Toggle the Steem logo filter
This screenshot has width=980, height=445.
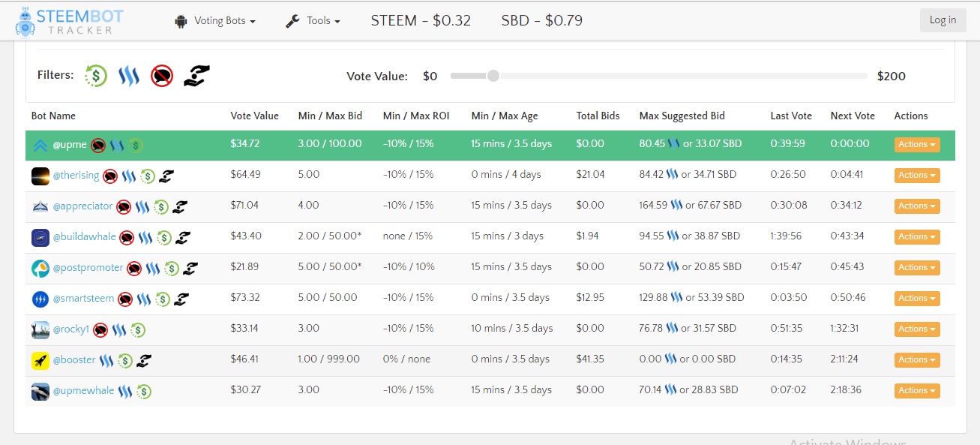(129, 75)
